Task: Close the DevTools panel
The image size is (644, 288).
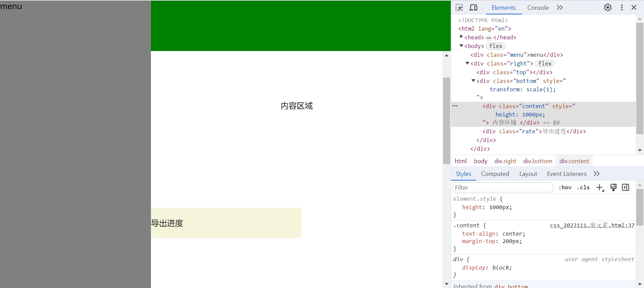Action: (634, 7)
